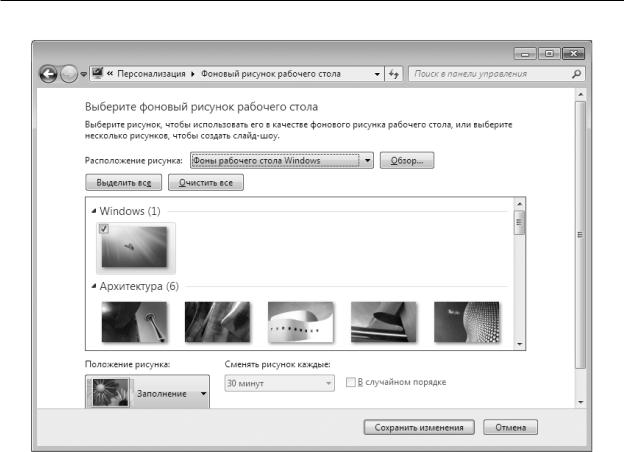The height and width of the screenshot is (452, 624).
Task: Click the Сменять рисунок каждые label
Action: [277, 364]
